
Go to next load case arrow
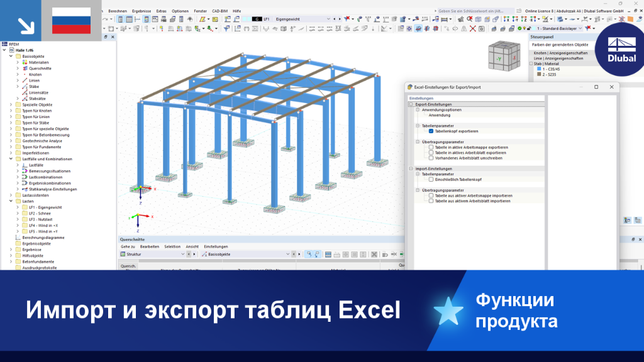[x=339, y=19]
